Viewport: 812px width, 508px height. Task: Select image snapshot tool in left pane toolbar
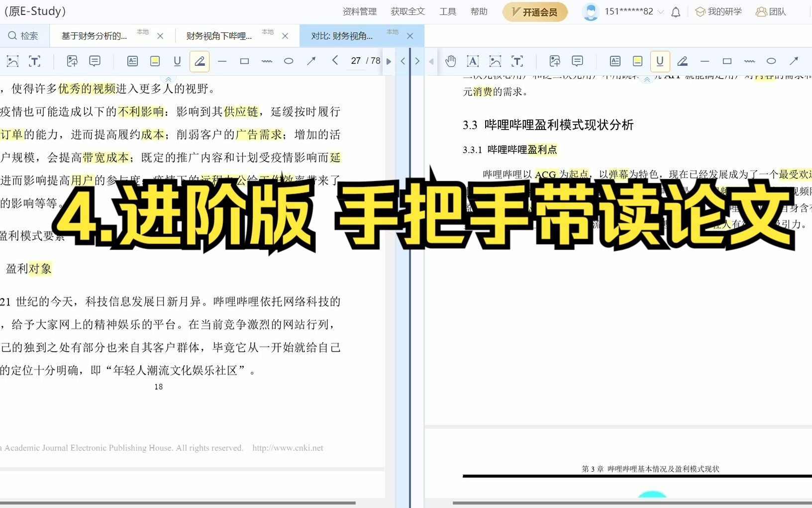point(12,61)
